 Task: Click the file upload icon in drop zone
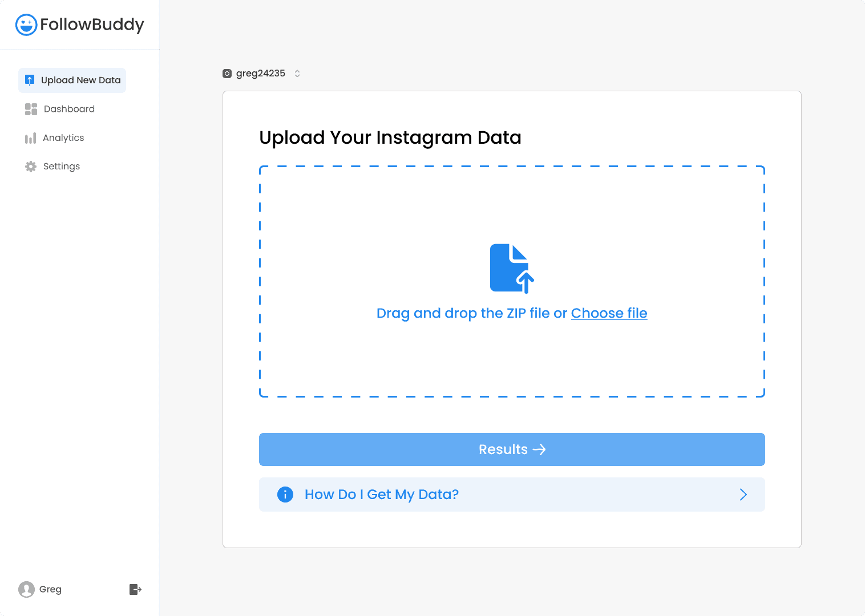tap(512, 269)
